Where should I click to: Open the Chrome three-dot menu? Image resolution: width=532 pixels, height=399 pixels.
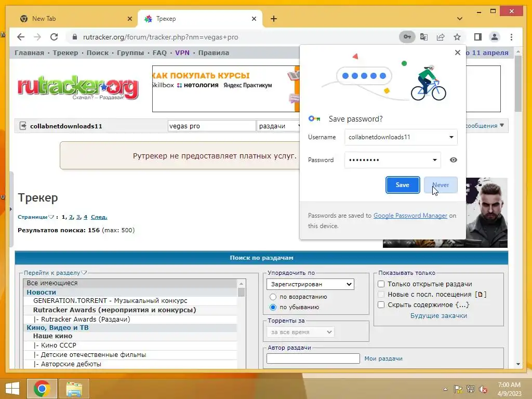(511, 37)
